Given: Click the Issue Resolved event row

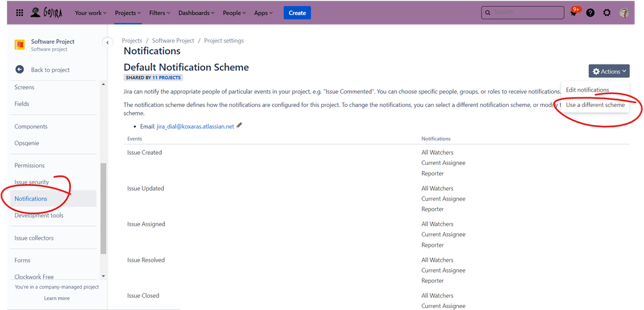Looking at the screenshot, I should [x=376, y=270].
